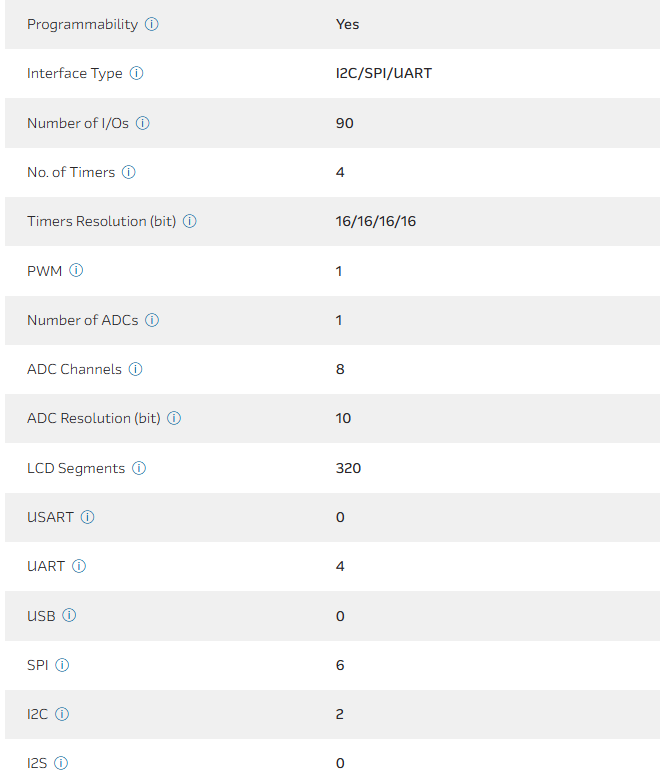Click the info icon beside ADC Channels
Screen dimensions: 660x783
click(136, 369)
